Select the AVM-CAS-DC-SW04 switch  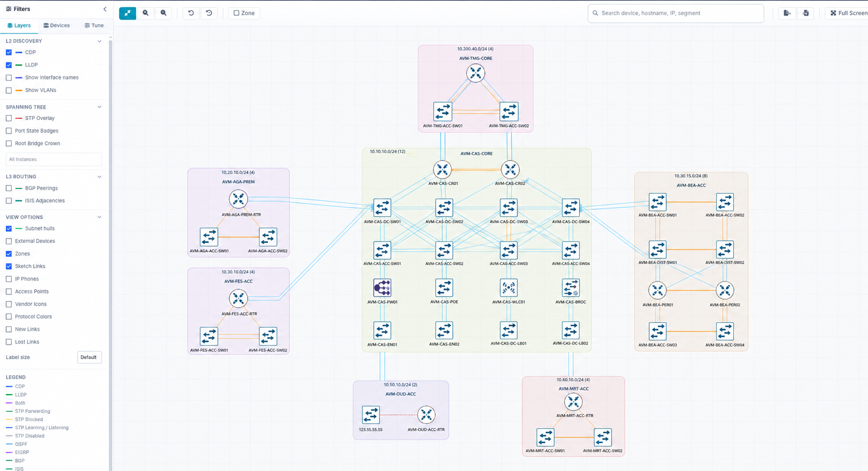click(571, 208)
